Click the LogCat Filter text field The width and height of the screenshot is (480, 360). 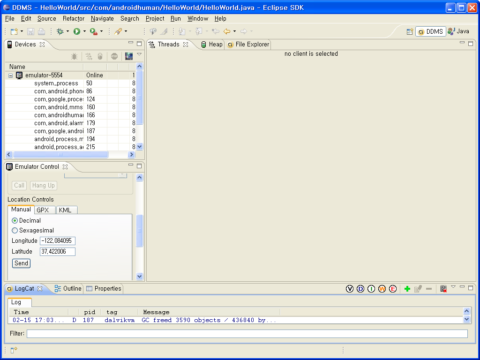[x=247, y=333]
